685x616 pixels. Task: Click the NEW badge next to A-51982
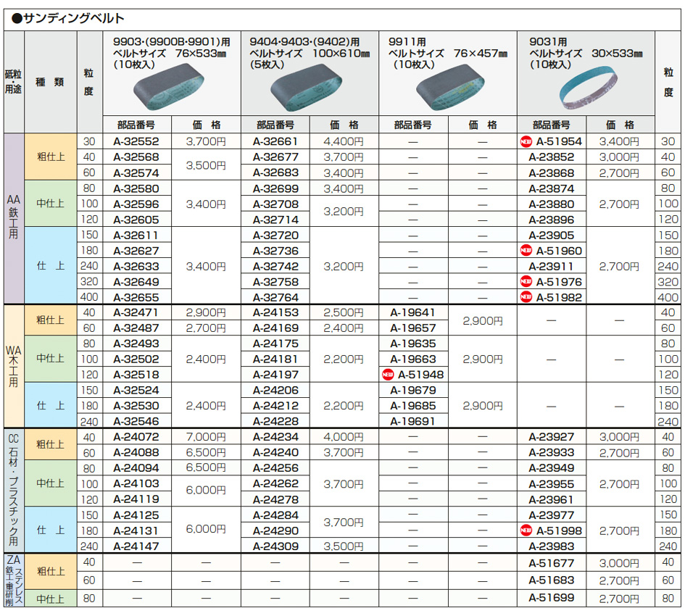(526, 297)
